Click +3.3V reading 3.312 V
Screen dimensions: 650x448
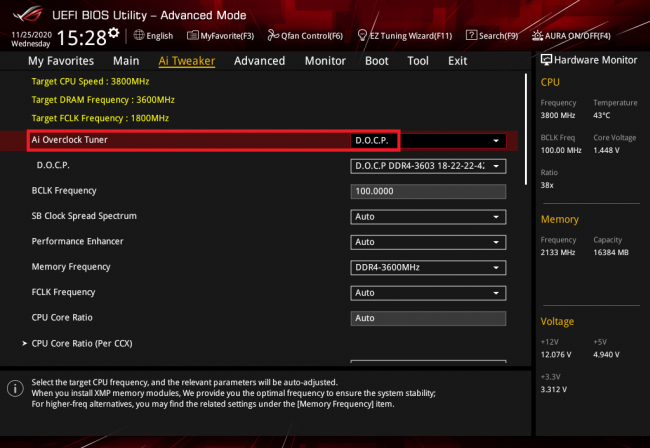553,389
